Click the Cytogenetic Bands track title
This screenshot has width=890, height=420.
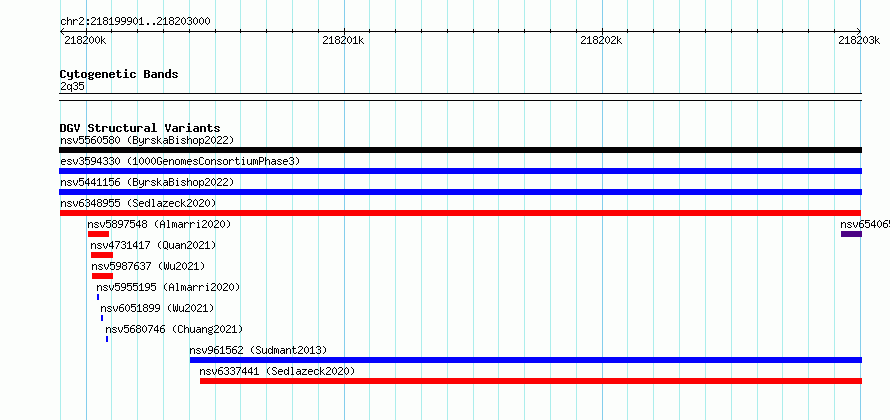119,74
